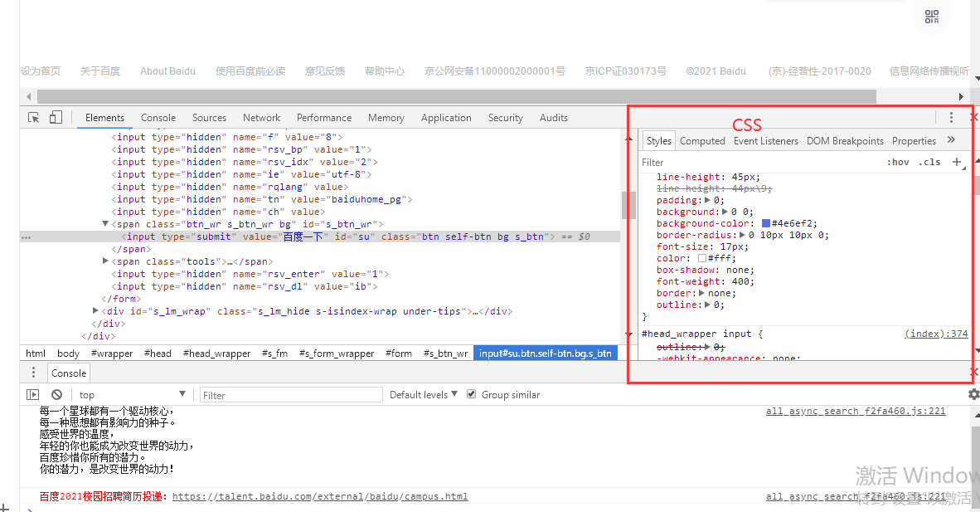Click the #fff color swatch

click(702, 258)
